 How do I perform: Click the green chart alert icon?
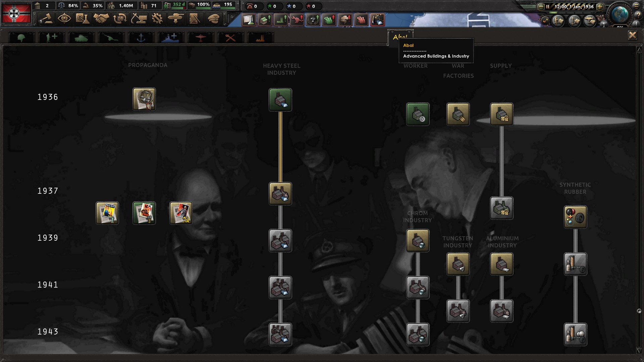[x=281, y=20]
